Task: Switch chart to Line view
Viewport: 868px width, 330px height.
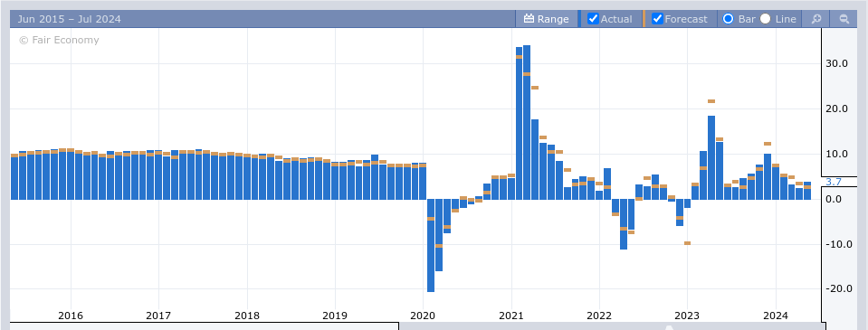Action: click(765, 19)
